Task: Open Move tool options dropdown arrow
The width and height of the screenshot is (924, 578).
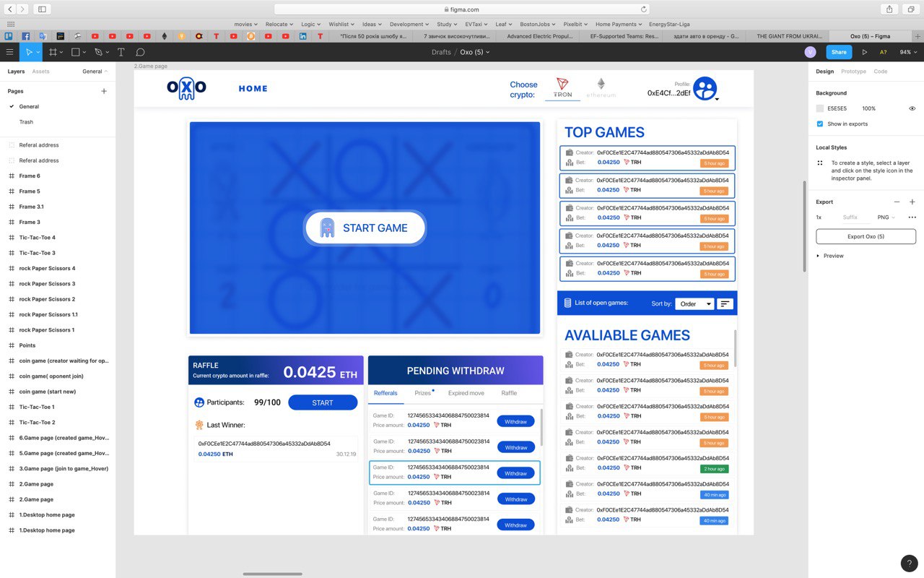Action: point(39,52)
